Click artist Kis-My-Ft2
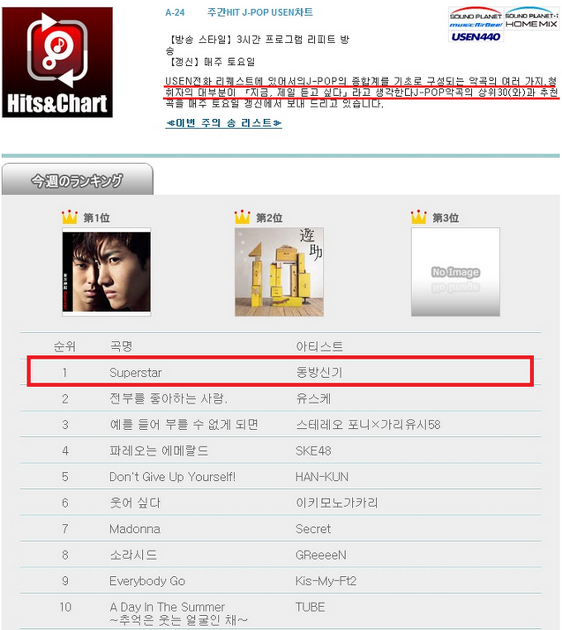 (x=326, y=581)
